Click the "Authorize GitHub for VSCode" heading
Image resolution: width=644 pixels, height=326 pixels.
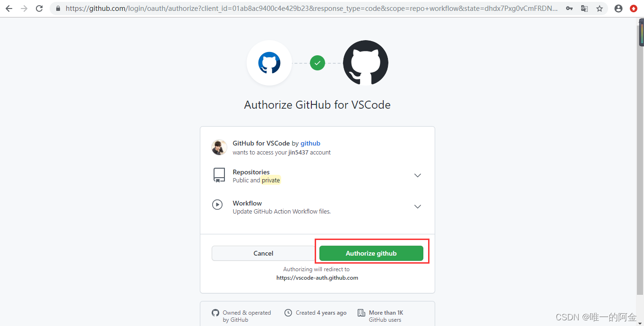pos(318,105)
